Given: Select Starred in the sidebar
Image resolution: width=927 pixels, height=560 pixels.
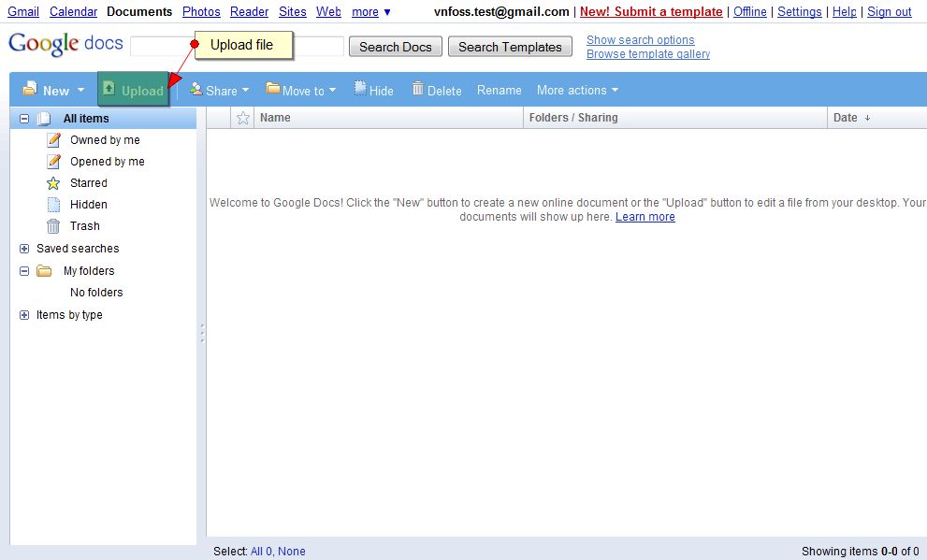Looking at the screenshot, I should [x=89, y=183].
